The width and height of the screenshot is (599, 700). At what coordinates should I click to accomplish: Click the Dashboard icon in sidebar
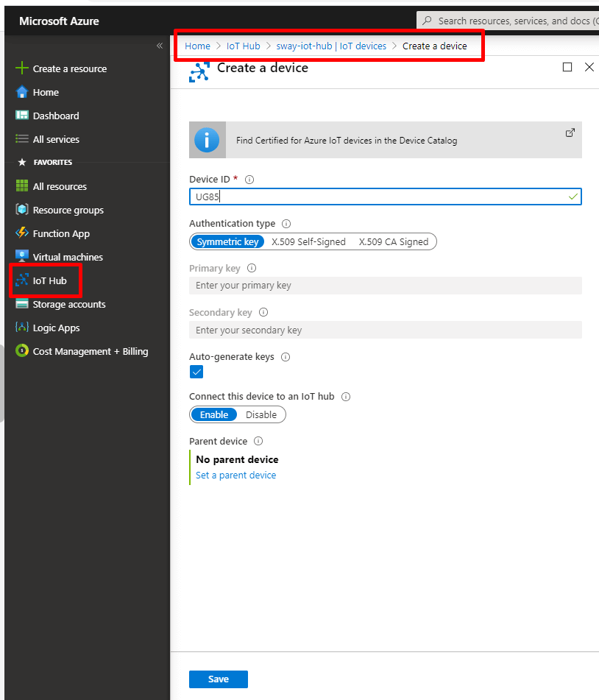(21, 115)
